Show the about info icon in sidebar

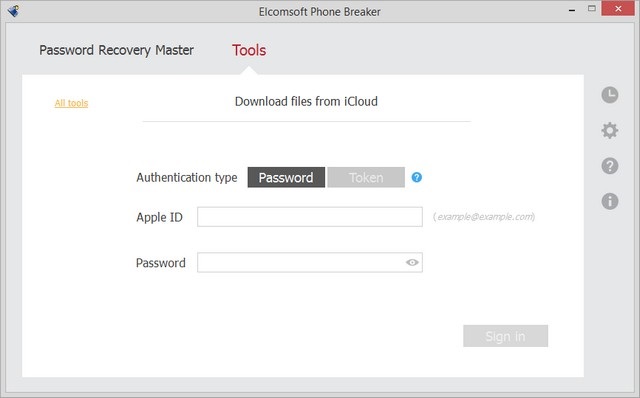pos(609,201)
